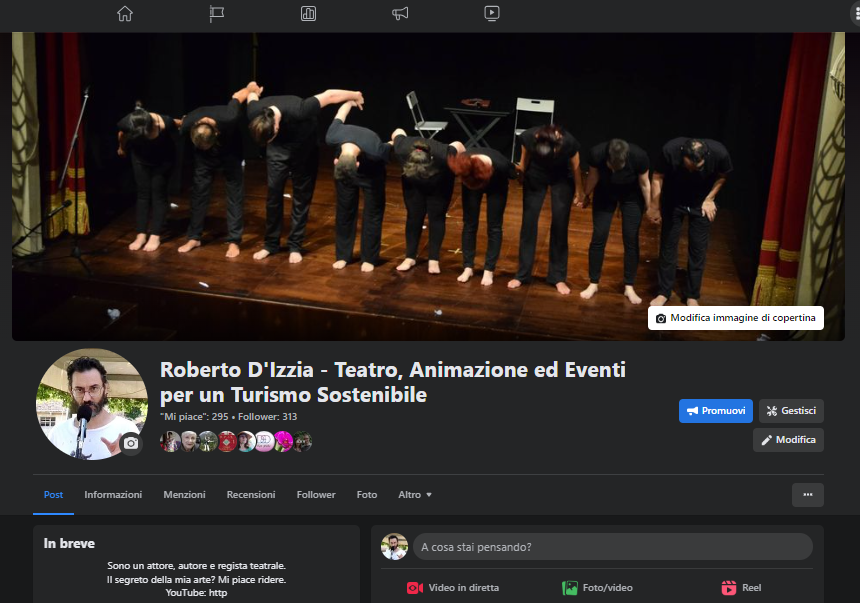Open the Recensioni tab
The image size is (860, 603).
pos(251,495)
